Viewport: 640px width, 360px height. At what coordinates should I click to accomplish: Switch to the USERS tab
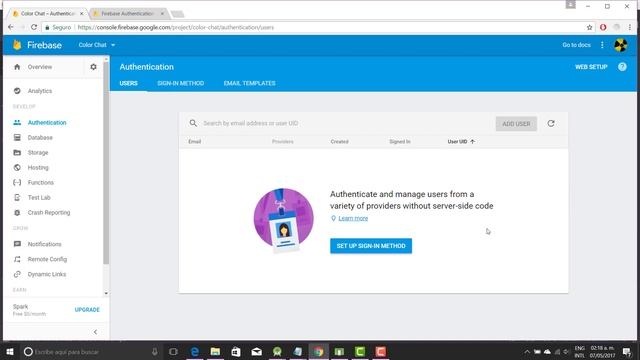129,83
